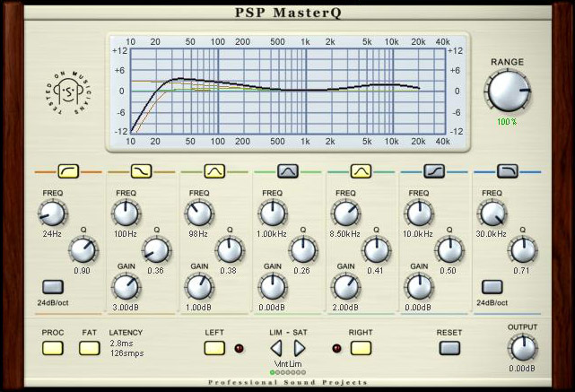Image resolution: width=575 pixels, height=392 pixels.
Task: Click the 24Hz frequency value
Action: (x=52, y=234)
